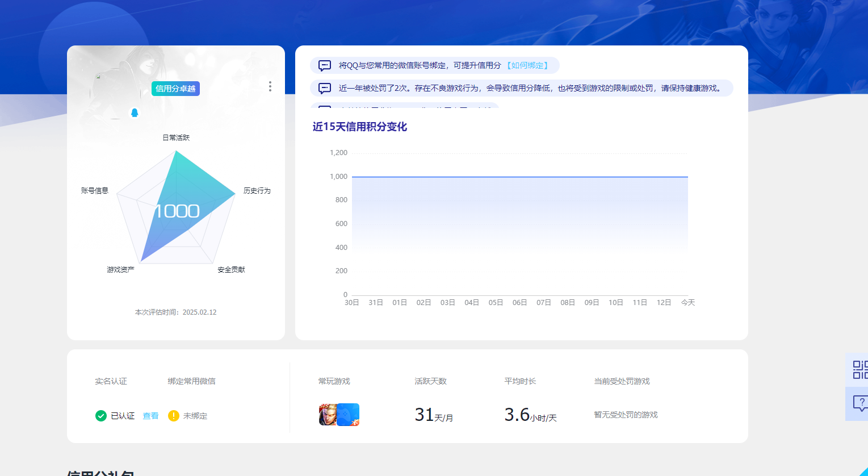The height and width of the screenshot is (476, 868).
Task: Click 近15天信用积分变化 heading
Action: pos(360,127)
